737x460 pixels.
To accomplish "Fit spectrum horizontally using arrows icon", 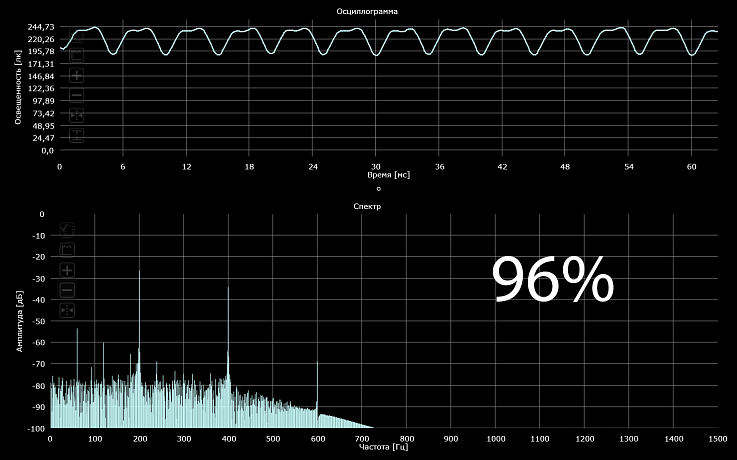I will 67,311.
